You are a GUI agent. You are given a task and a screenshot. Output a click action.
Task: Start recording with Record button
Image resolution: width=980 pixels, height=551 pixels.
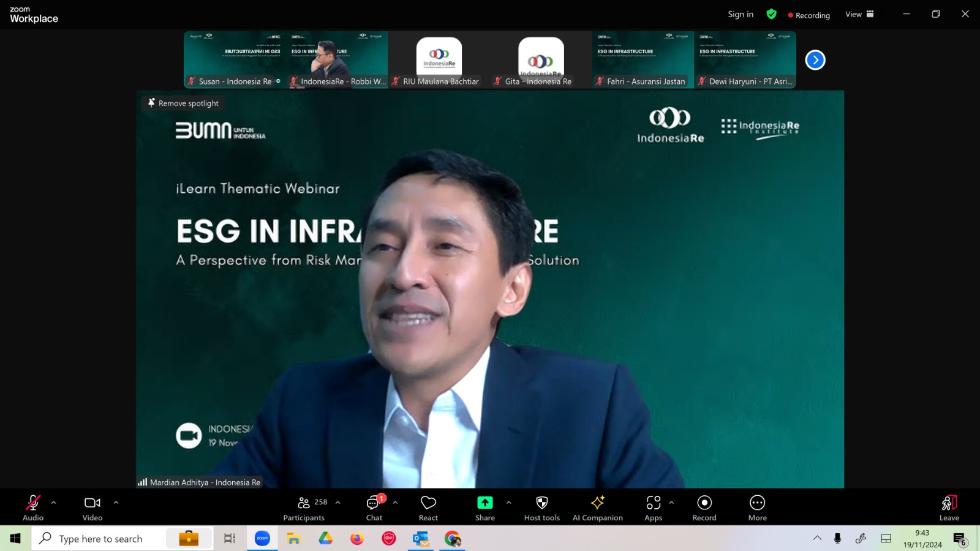[704, 508]
